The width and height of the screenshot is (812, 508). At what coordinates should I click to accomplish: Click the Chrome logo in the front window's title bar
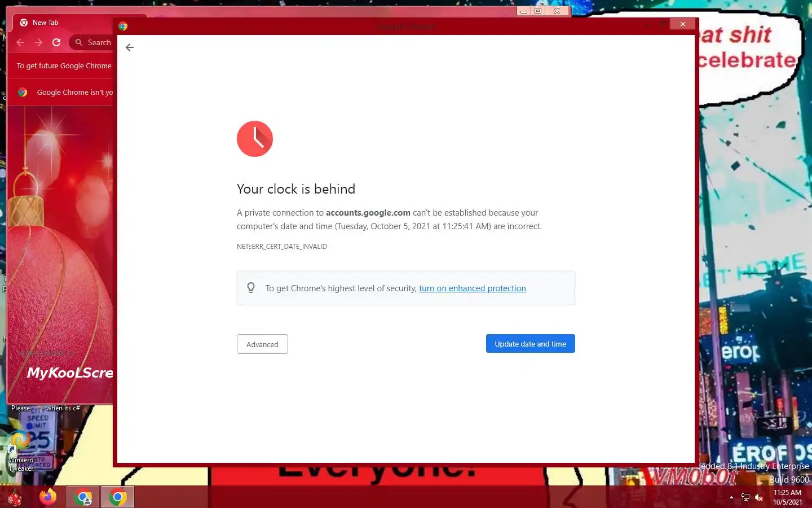pyautogui.click(x=123, y=26)
